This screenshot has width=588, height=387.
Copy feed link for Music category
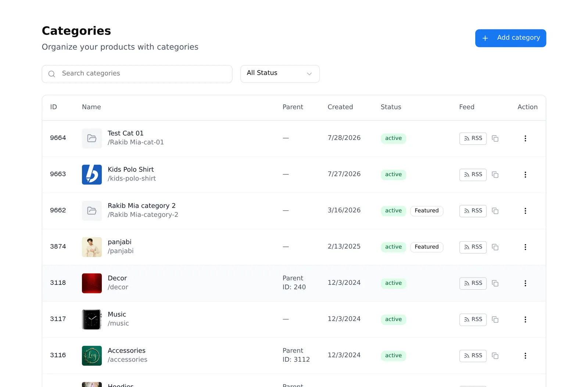click(x=495, y=319)
